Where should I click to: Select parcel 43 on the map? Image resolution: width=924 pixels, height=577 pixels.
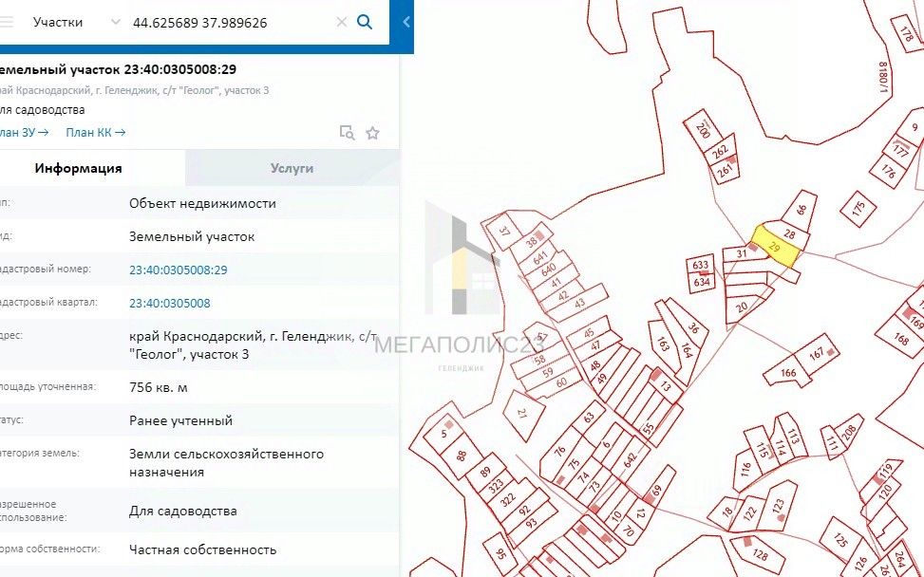[579, 303]
